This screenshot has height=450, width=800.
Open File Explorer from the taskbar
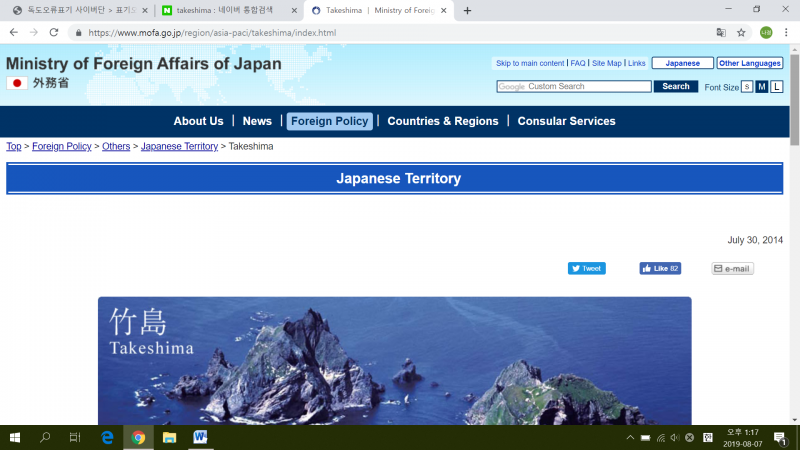click(169, 437)
